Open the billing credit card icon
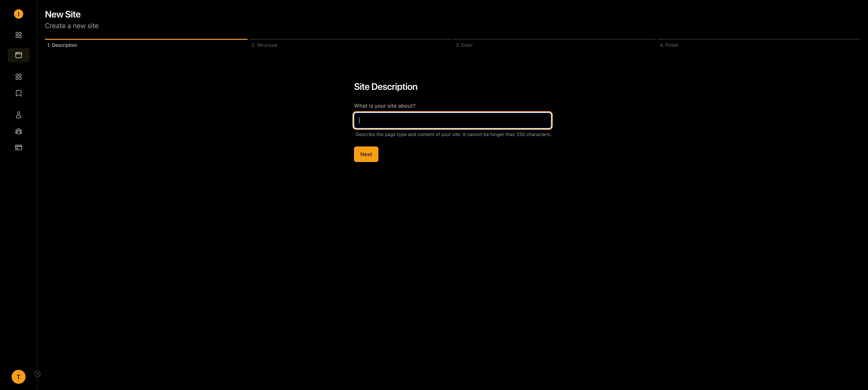Viewport: 868px width, 390px height. point(19,147)
